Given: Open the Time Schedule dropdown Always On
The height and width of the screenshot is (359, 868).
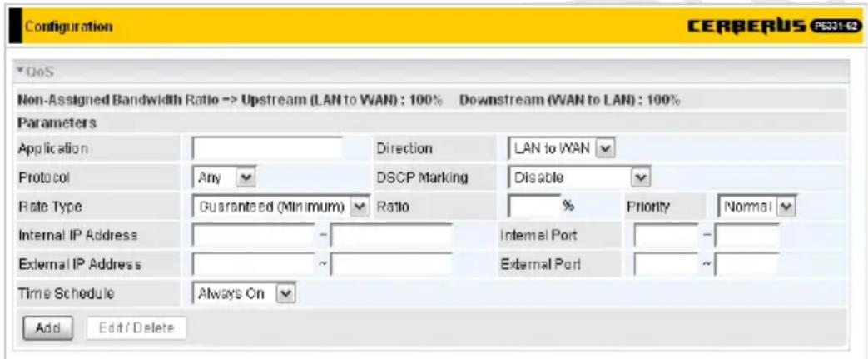Looking at the screenshot, I should point(245,293).
